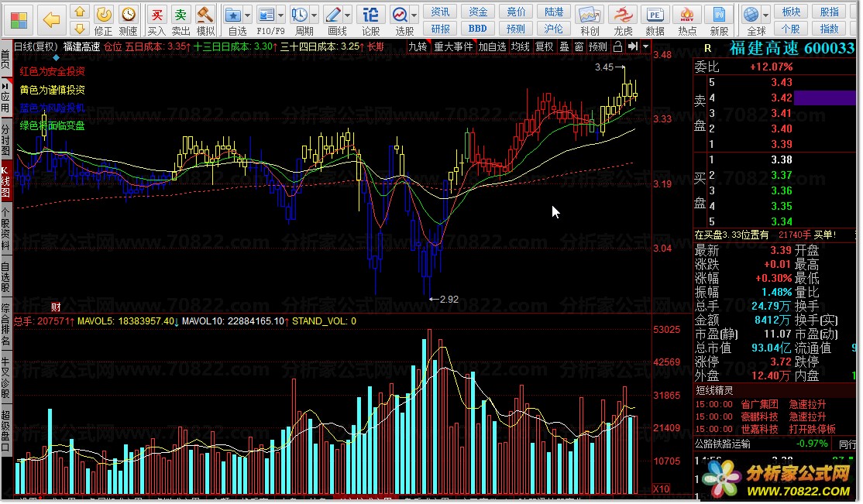Switch to the 首页 sidebar tab
This screenshot has height=504, width=863.
click(5, 60)
